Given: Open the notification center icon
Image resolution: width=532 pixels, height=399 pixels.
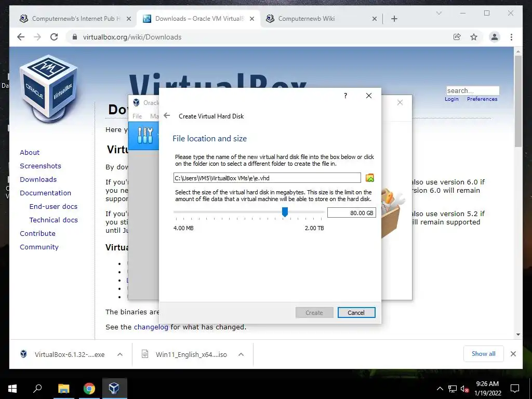Looking at the screenshot, I should (x=515, y=389).
